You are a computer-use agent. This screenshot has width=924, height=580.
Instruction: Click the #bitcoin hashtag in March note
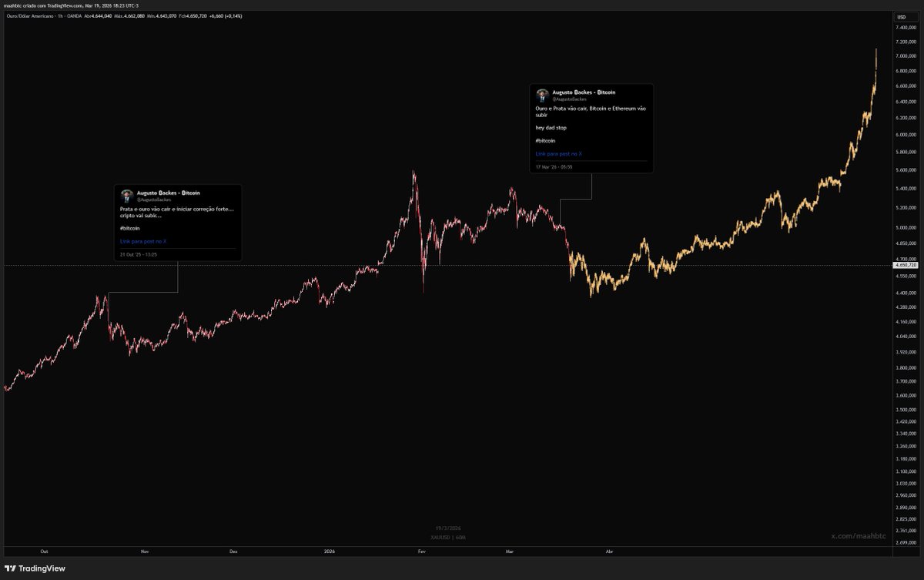[x=545, y=141]
